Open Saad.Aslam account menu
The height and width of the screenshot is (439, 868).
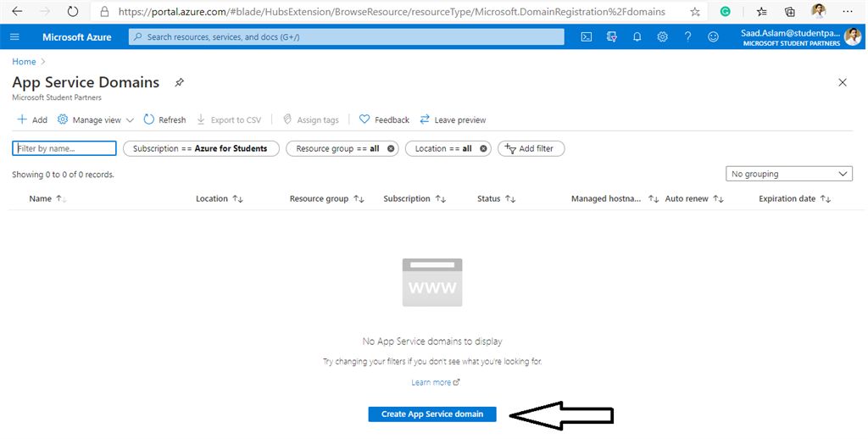click(x=800, y=37)
